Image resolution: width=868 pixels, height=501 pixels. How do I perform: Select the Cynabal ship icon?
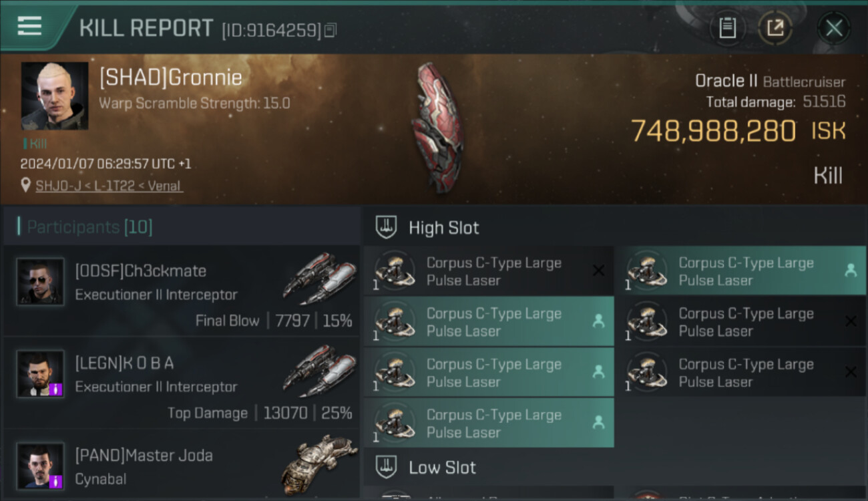pos(319,465)
